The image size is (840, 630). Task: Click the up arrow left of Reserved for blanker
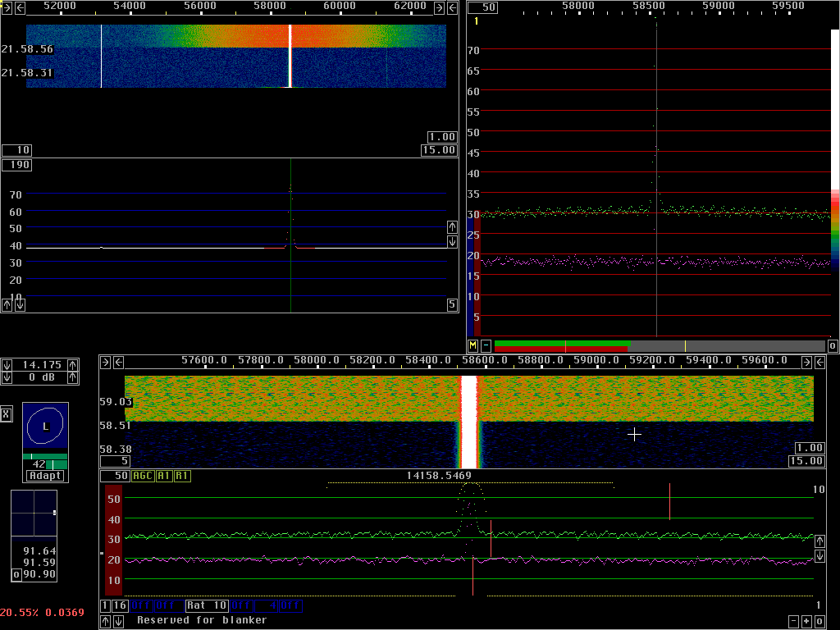coord(106,622)
